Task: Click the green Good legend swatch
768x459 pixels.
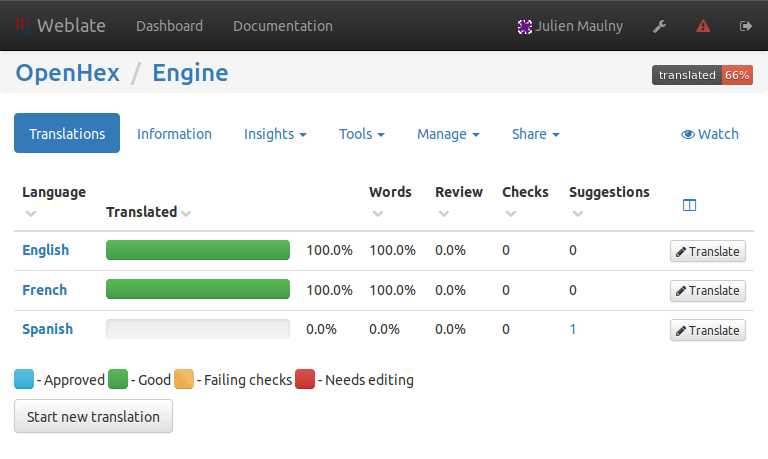Action: point(118,379)
